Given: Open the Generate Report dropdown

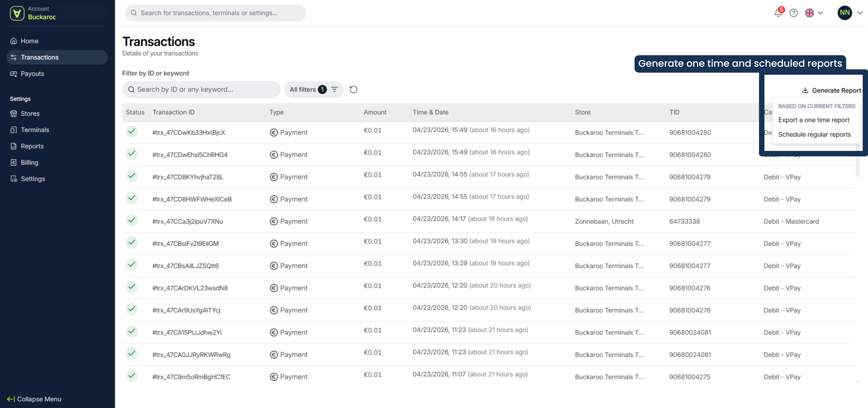Looking at the screenshot, I should pyautogui.click(x=831, y=90).
